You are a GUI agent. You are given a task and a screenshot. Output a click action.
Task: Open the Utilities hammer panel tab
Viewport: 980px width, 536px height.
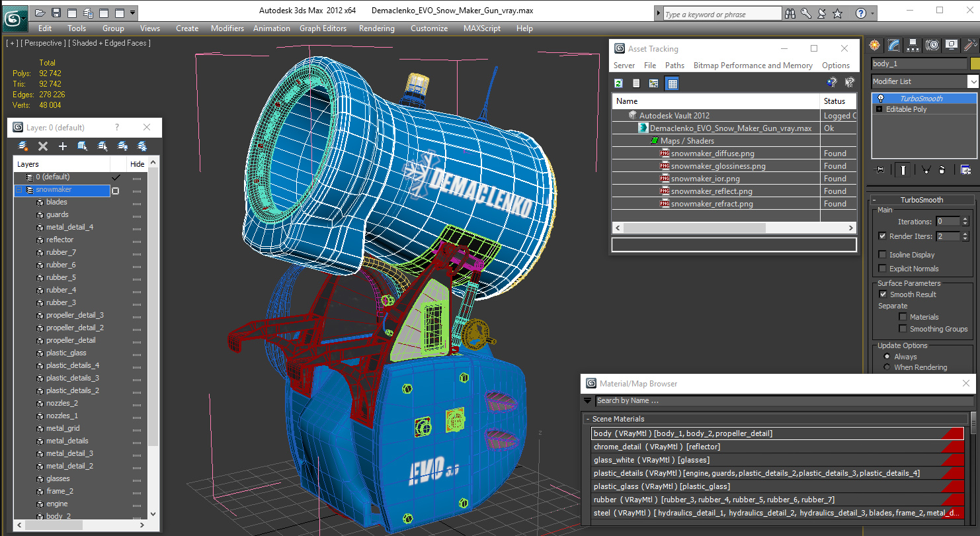[971, 45]
